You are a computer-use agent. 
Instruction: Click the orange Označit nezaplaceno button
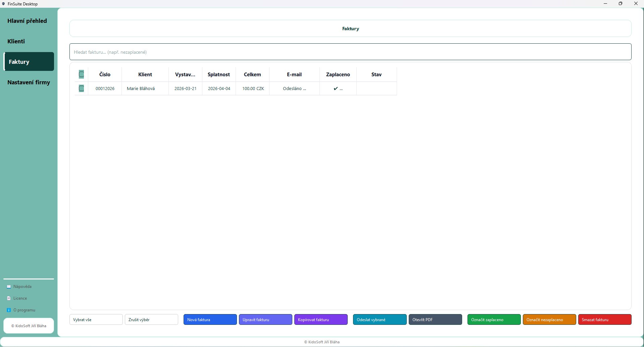click(549, 319)
